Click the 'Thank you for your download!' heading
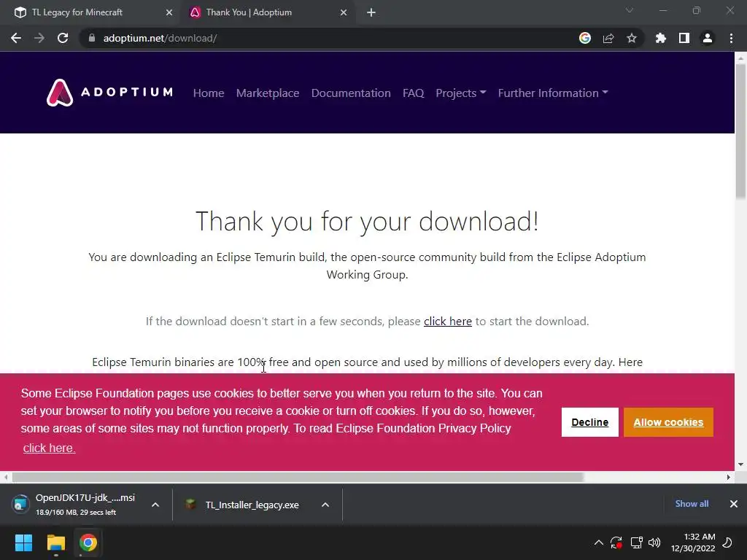 (368, 222)
